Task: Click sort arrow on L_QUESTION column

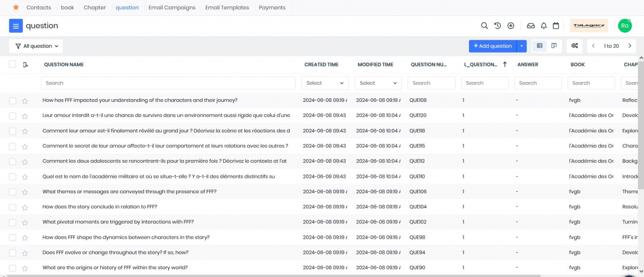Action: click(x=505, y=64)
